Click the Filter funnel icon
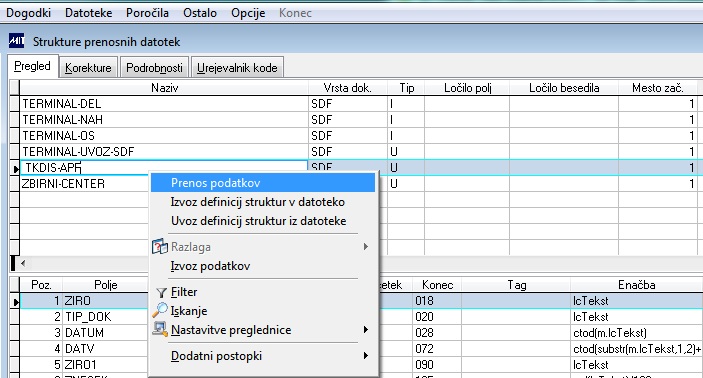Image resolution: width=703 pixels, height=378 pixels. click(161, 292)
